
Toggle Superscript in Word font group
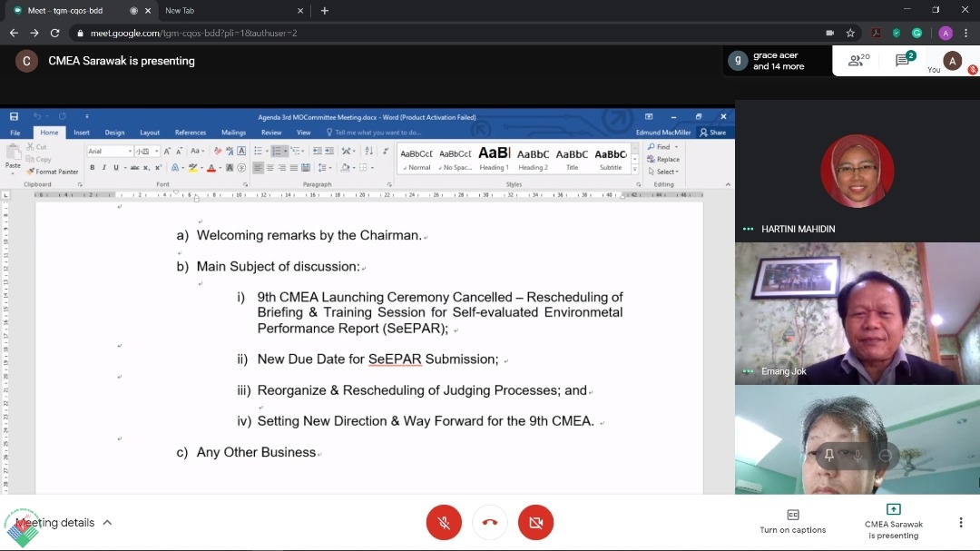point(158,168)
